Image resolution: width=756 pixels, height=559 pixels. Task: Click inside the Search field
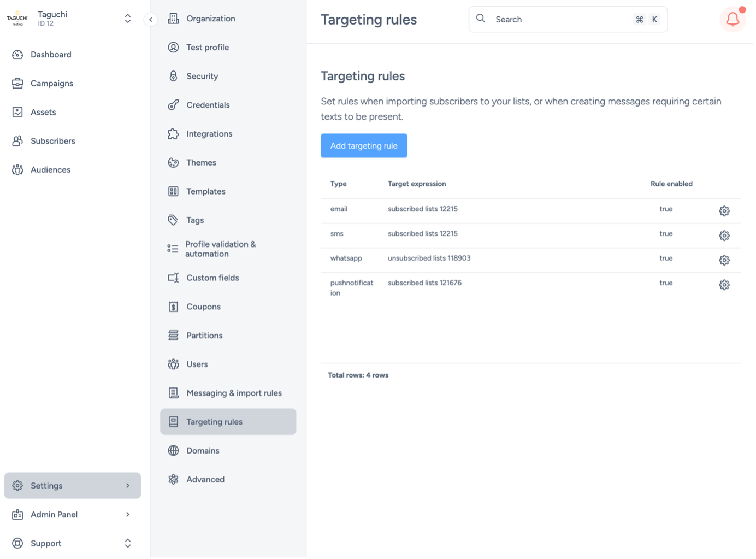552,19
